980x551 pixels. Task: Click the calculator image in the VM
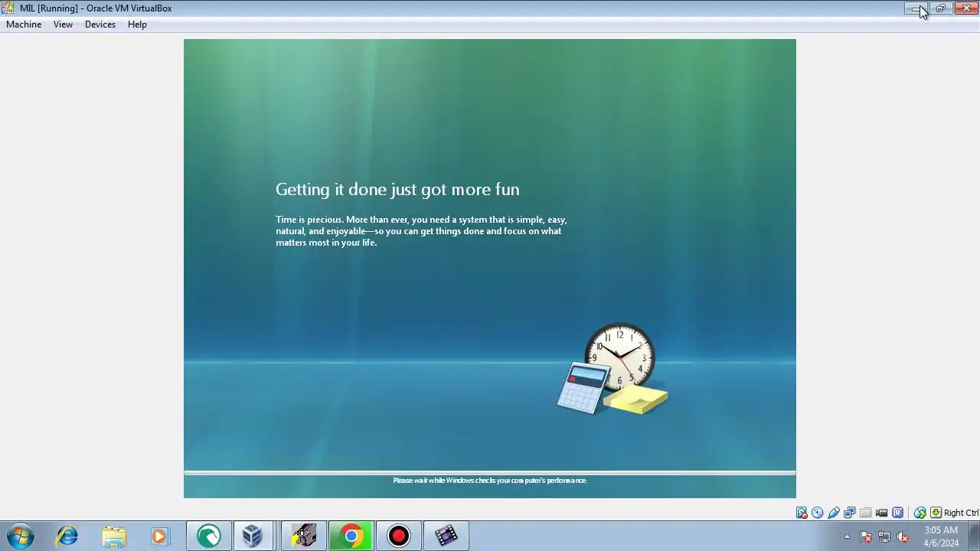(583, 388)
